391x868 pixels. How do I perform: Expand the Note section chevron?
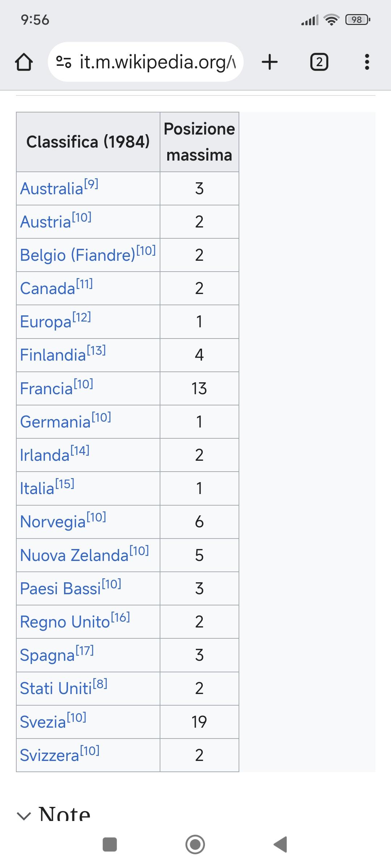pyautogui.click(x=24, y=815)
